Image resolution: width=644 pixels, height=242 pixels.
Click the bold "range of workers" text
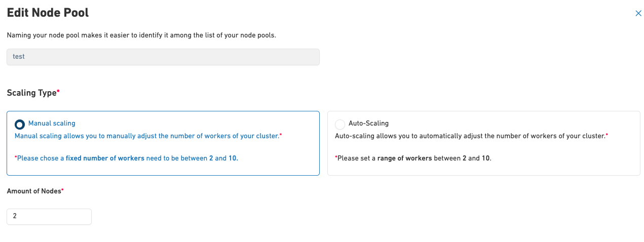[404, 158]
